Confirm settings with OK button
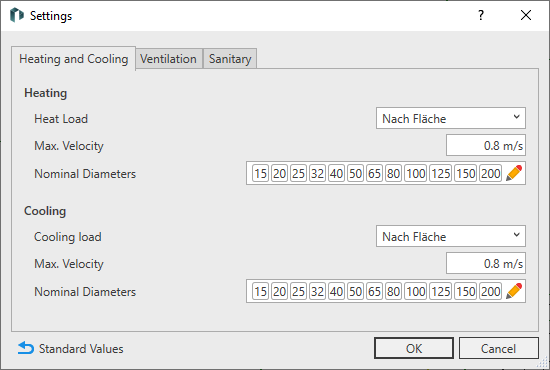This screenshot has width=550, height=370. [x=414, y=348]
